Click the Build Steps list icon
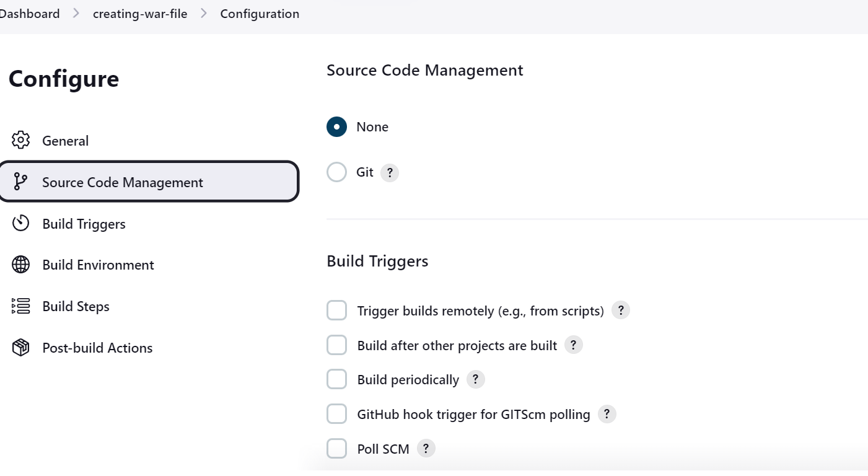The height and width of the screenshot is (476, 868). 21,306
